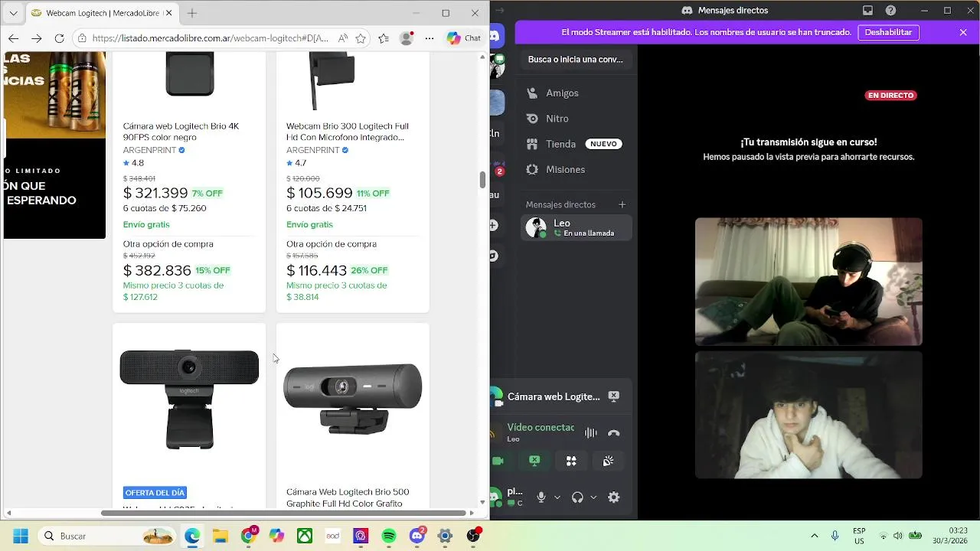Viewport: 980px width, 551px height.
Task: Mute the Discord microphone
Action: tap(541, 497)
